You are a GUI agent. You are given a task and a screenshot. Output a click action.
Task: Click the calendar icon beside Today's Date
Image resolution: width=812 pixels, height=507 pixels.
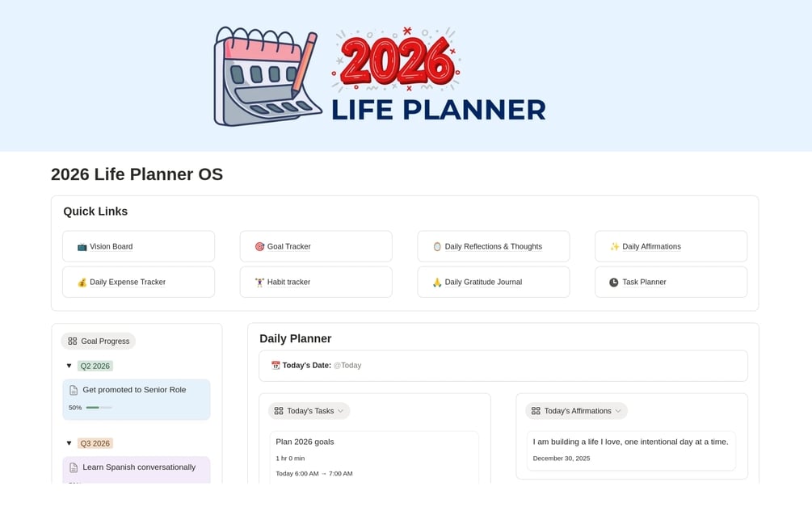(276, 366)
